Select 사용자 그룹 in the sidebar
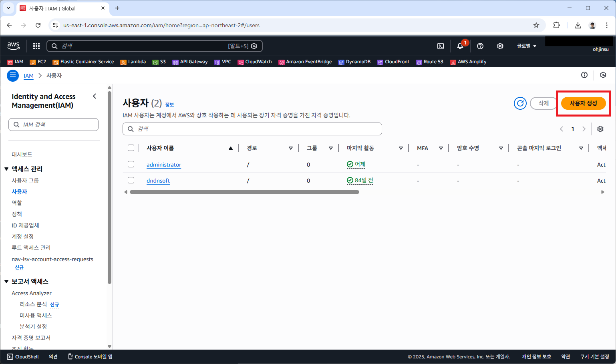 point(26,180)
